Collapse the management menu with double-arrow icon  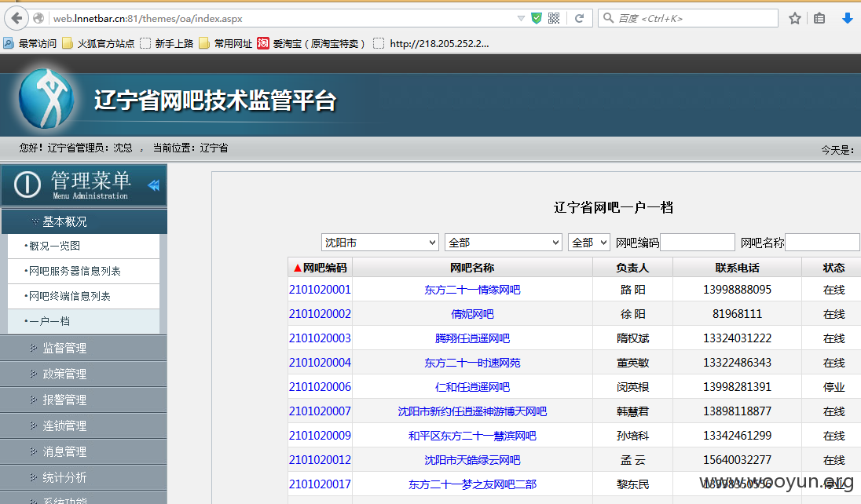coord(154,185)
